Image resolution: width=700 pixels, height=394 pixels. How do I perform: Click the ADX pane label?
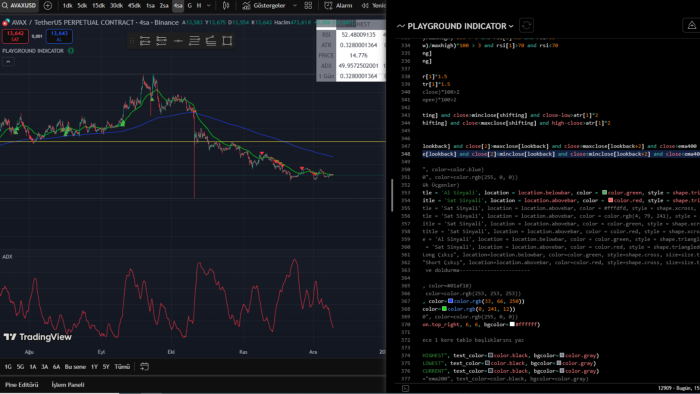click(x=7, y=257)
